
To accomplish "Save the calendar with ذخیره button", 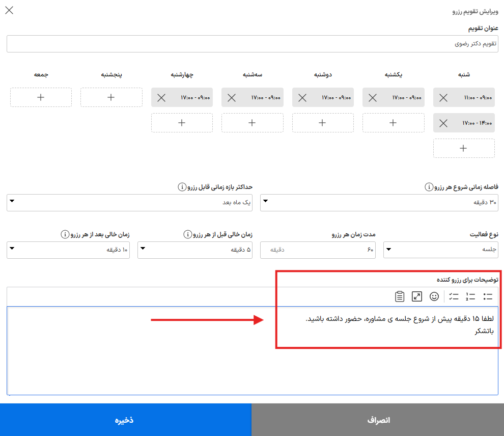I will (126, 420).
